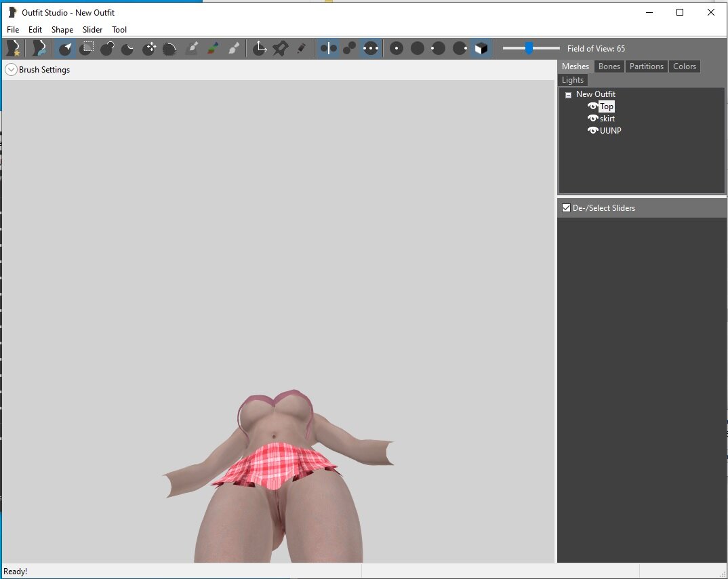Select the Move brush four-arrow tool
Image resolution: width=728 pixels, height=579 pixels.
pos(149,48)
